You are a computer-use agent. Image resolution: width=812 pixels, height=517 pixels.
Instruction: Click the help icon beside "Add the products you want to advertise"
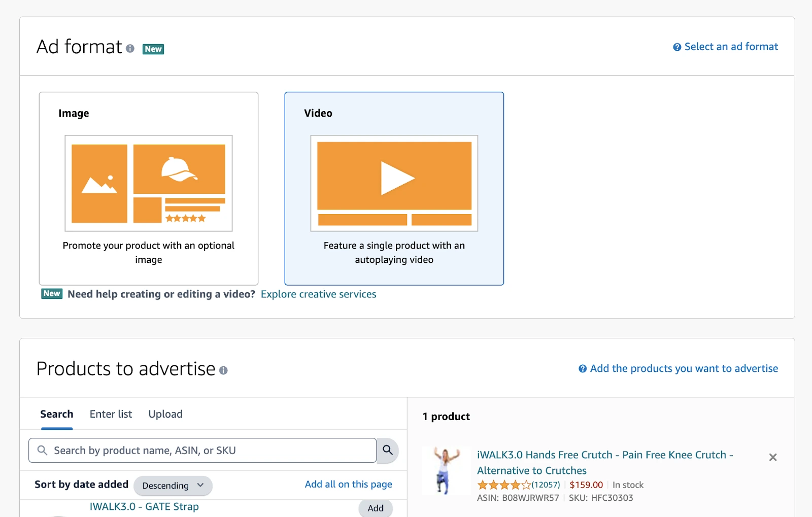(582, 368)
